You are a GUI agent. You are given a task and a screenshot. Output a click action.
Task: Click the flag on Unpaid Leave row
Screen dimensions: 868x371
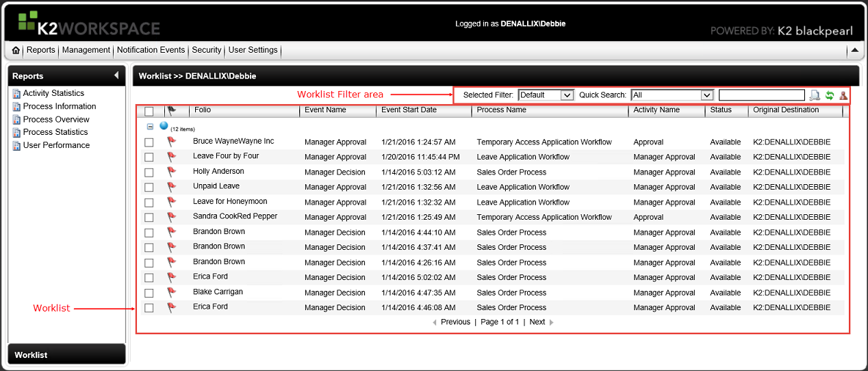[171, 187]
